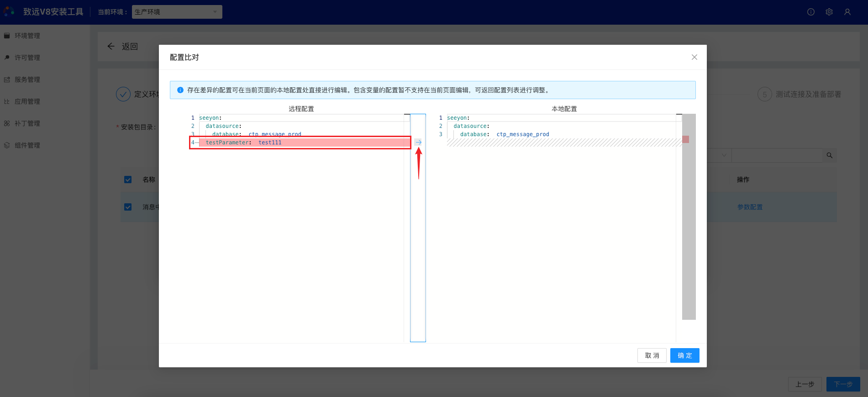Click the red diff marker in overview ruler

[x=685, y=139]
